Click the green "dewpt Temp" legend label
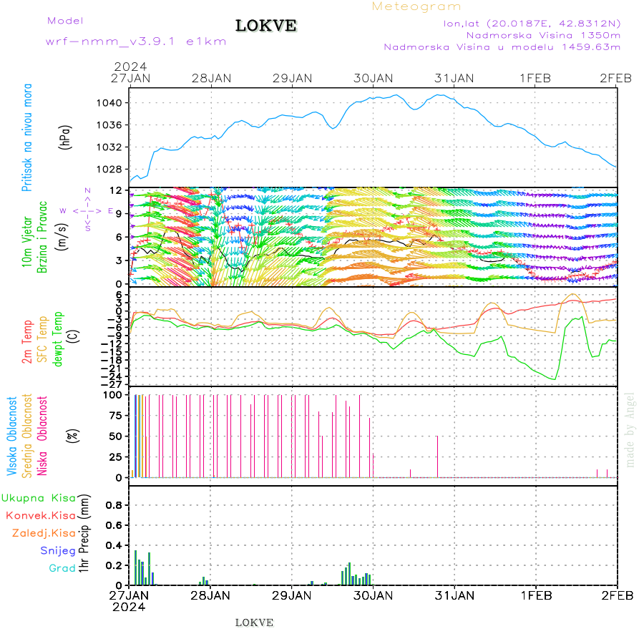Image resolution: width=644 pixels, height=644 pixels. pos(57,339)
